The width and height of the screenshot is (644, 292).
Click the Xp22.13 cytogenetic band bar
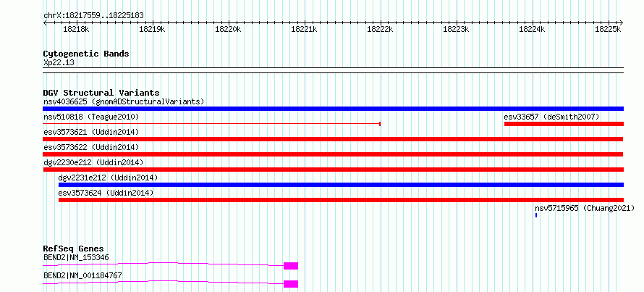[x=333, y=70]
